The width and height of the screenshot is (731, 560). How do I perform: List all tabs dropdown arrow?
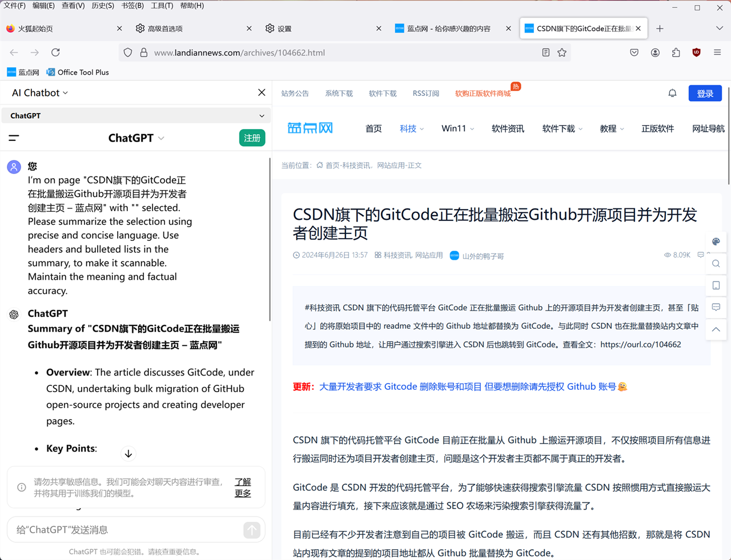720,29
